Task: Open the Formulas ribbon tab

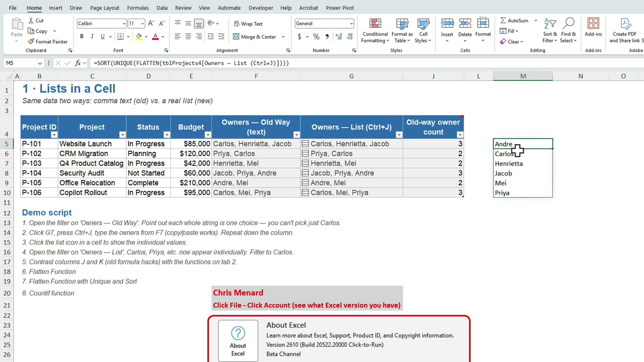Action: (138, 8)
